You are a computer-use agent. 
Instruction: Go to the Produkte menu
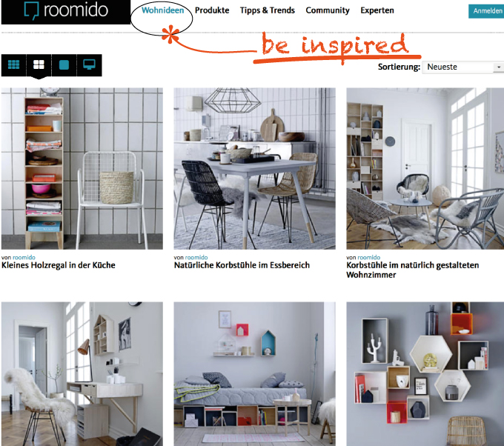tap(212, 10)
